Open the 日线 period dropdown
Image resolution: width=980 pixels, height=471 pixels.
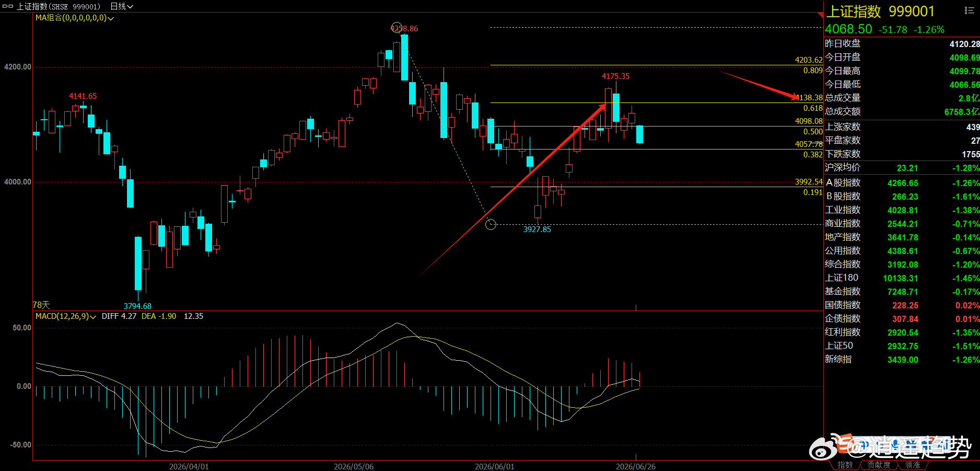(x=122, y=6)
